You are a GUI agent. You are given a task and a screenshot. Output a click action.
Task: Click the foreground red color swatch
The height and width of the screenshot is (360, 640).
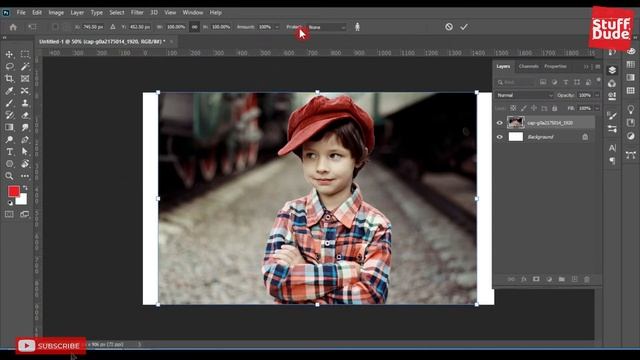click(13, 191)
